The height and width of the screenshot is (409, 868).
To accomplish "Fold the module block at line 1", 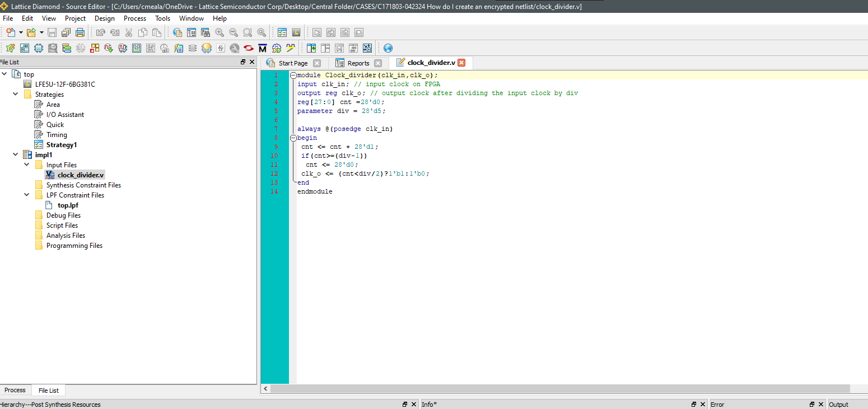I will [x=293, y=76].
